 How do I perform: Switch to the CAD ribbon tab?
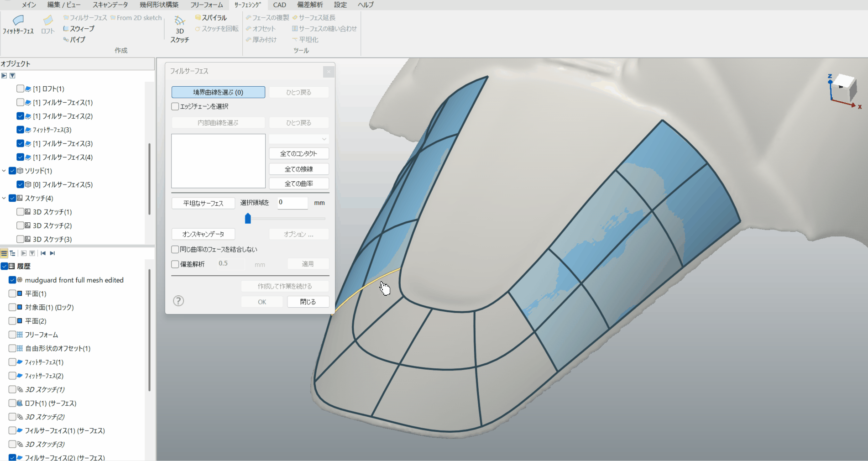279,5
